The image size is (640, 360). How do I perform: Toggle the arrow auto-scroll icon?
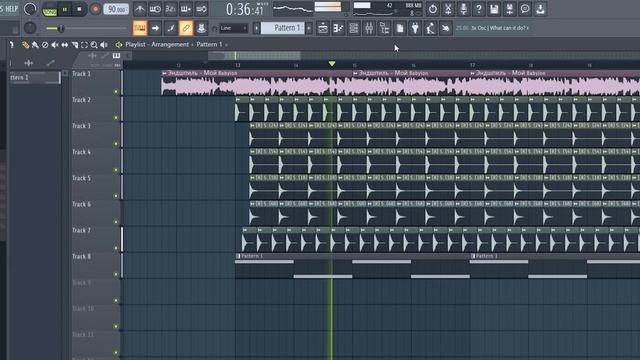point(155,28)
